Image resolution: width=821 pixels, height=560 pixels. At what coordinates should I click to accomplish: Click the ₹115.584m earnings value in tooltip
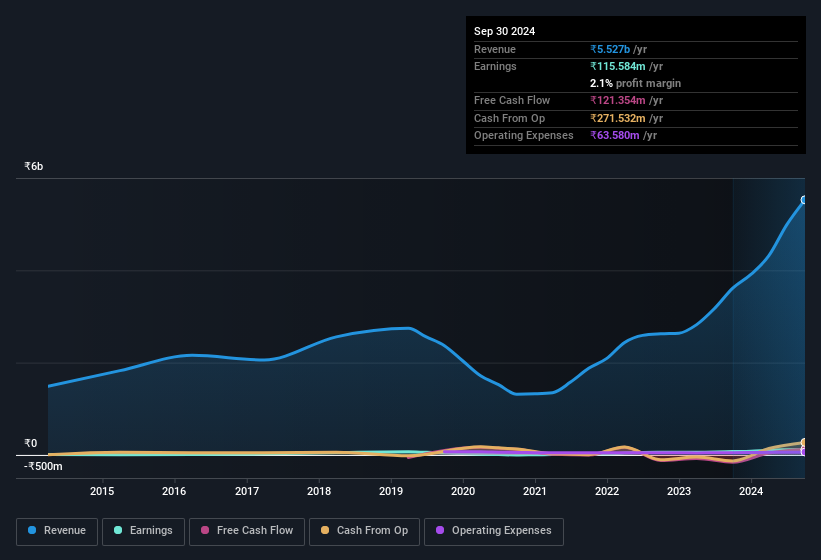tap(617, 66)
